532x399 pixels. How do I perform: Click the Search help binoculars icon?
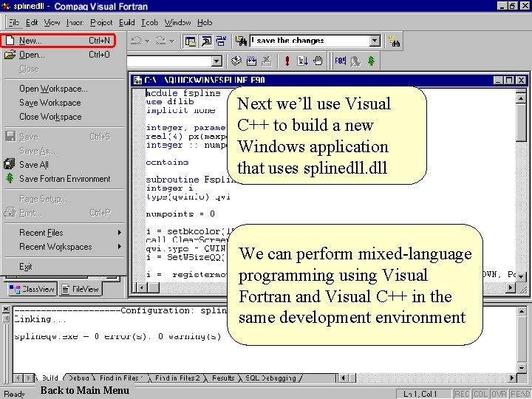click(x=395, y=41)
